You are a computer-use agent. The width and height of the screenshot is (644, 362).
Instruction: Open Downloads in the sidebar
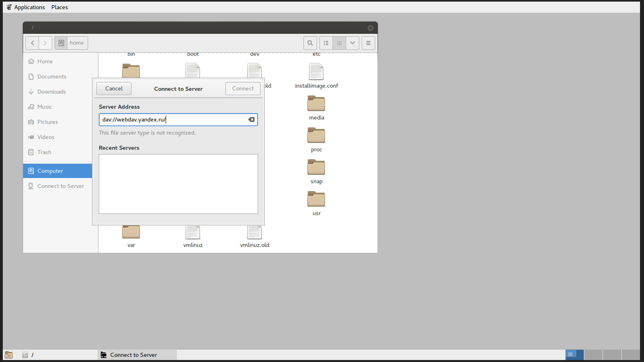(x=57, y=92)
